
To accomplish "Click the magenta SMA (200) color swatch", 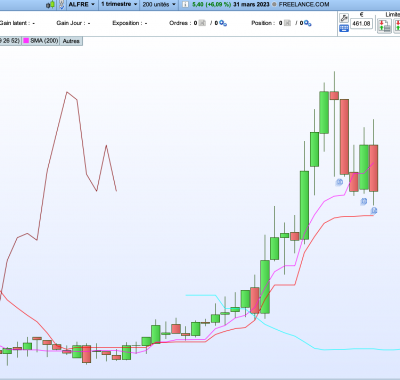I will click(26, 41).
